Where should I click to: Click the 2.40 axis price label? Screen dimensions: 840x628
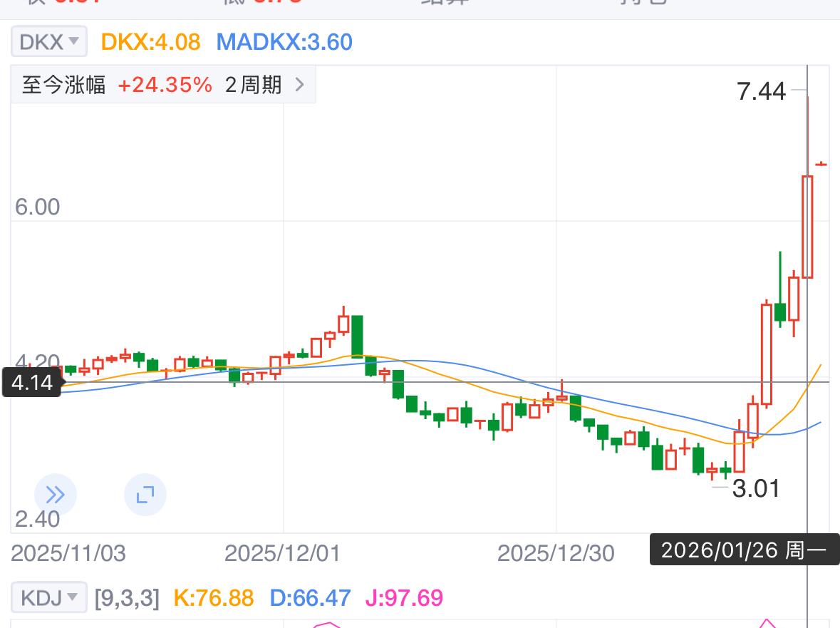pyautogui.click(x=37, y=519)
